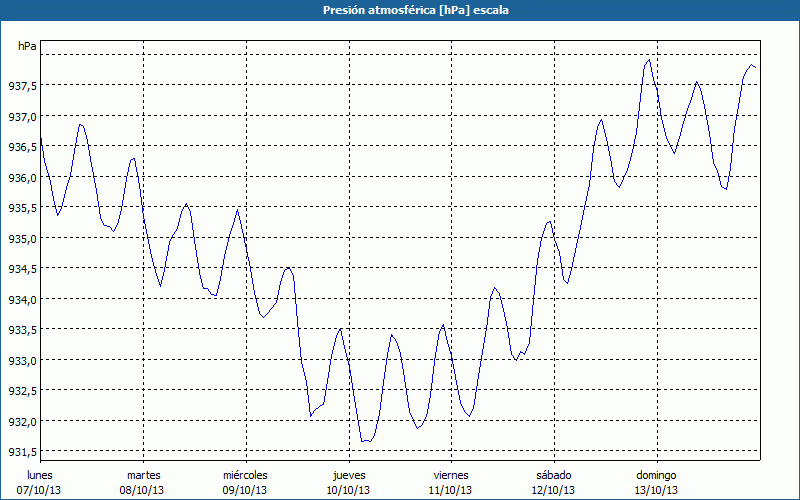Viewport: 800px width, 500px height.
Task: Click the 07/10/13 date label
Action: (x=40, y=490)
